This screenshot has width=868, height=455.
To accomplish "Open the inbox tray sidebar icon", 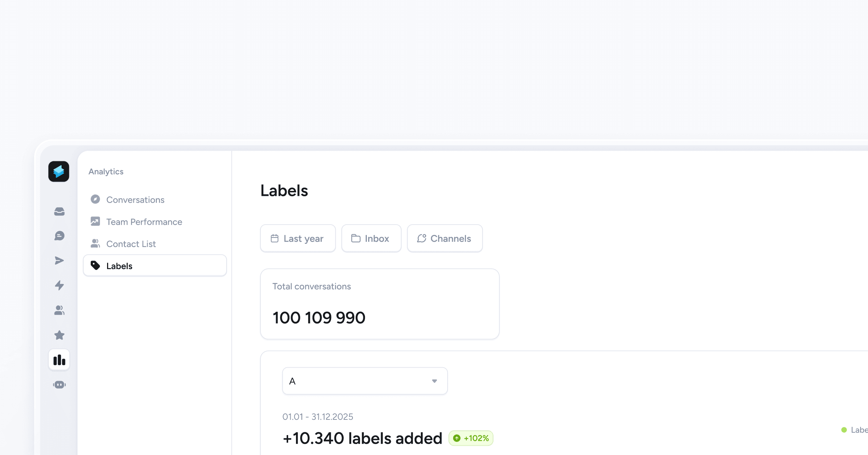I will coord(59,212).
